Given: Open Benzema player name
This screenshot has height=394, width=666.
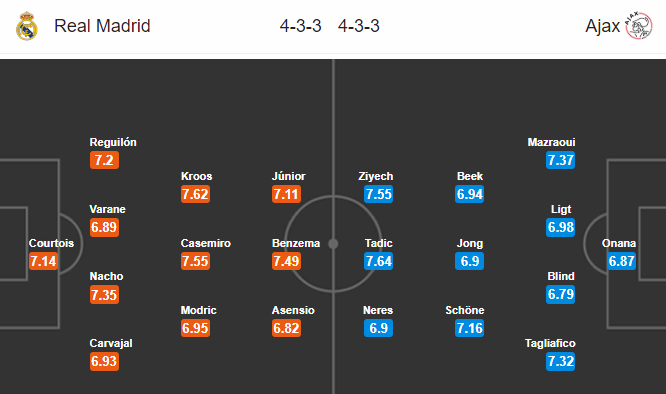Looking at the screenshot, I should click(x=296, y=243).
